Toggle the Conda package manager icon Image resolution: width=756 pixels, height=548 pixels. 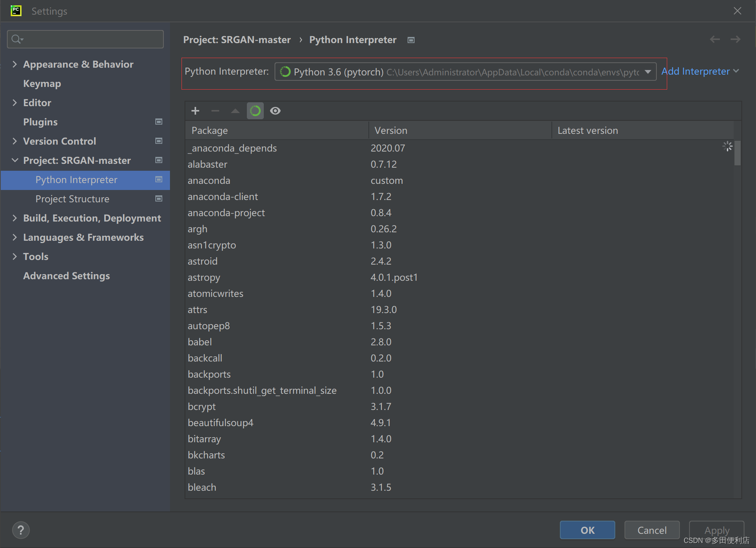tap(255, 111)
